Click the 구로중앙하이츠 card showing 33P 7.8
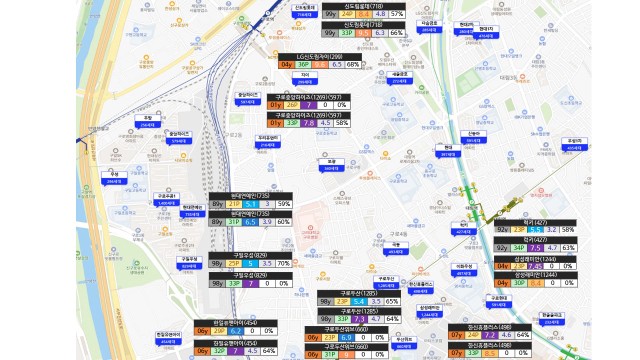640x360 pixels. [x=309, y=119]
